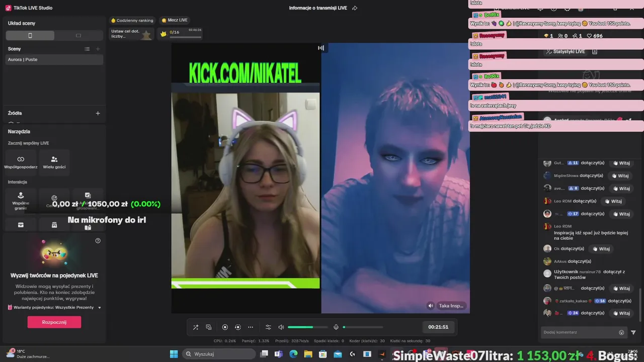Open the Wielu gości multi-guest tool
The image size is (644, 362).
pos(54,162)
